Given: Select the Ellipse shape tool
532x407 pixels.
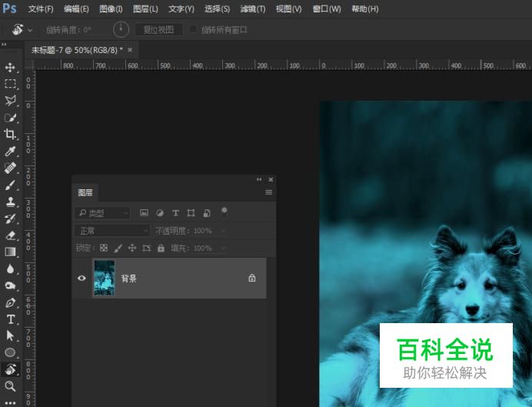Looking at the screenshot, I should pyautogui.click(x=10, y=352).
